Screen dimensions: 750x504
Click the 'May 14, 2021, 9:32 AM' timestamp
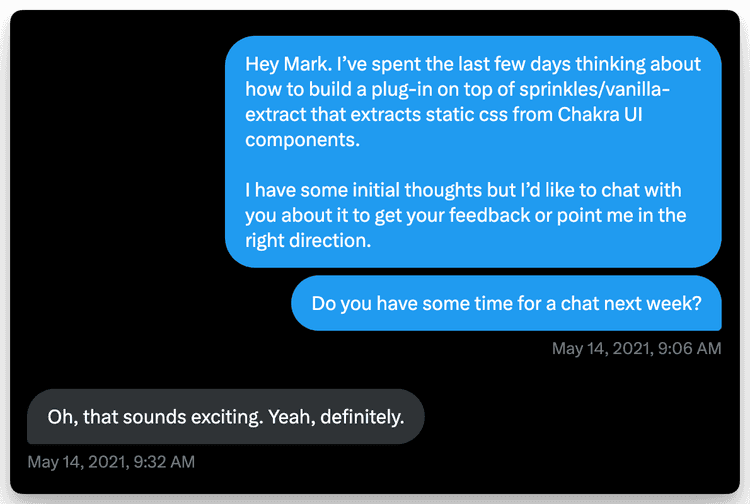click(111, 462)
